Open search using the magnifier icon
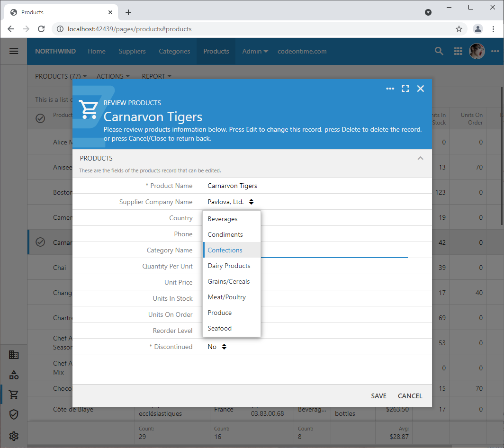Viewport: 504px width, 448px height. tap(439, 51)
